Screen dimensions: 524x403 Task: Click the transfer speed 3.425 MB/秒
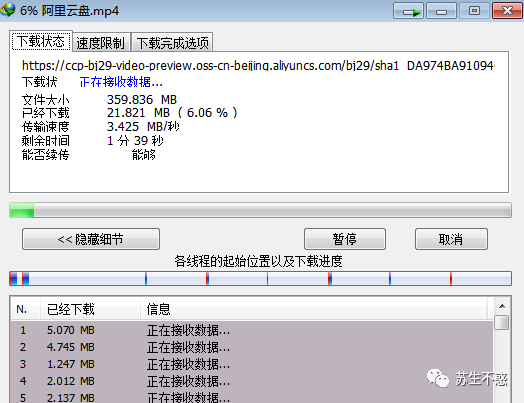tap(143, 127)
